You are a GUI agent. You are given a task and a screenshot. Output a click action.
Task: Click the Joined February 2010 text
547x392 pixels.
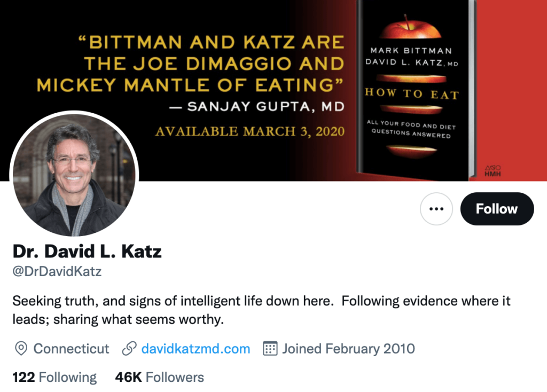[348, 349]
